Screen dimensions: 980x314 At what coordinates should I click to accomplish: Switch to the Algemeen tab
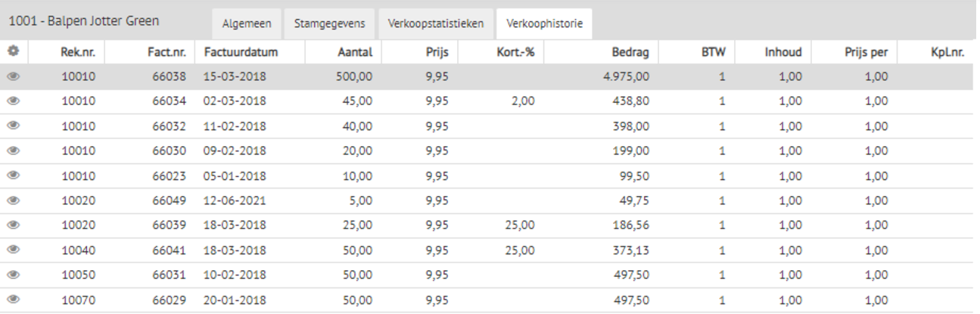click(247, 23)
